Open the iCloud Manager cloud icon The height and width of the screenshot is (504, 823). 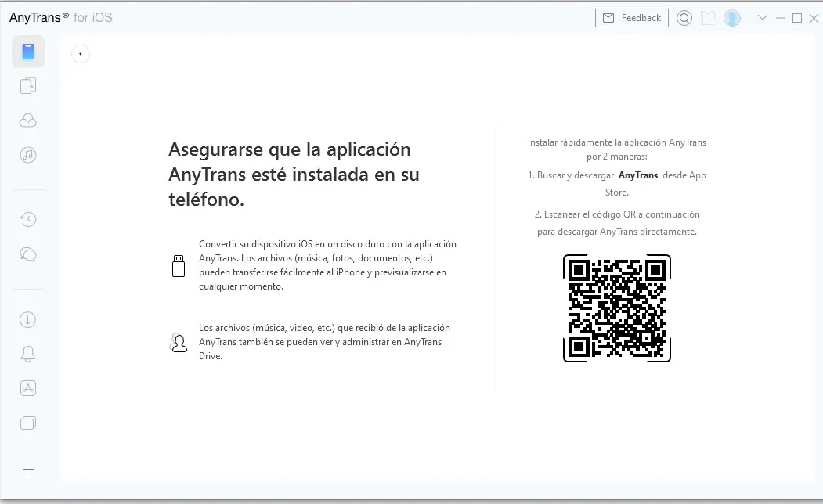(28, 121)
